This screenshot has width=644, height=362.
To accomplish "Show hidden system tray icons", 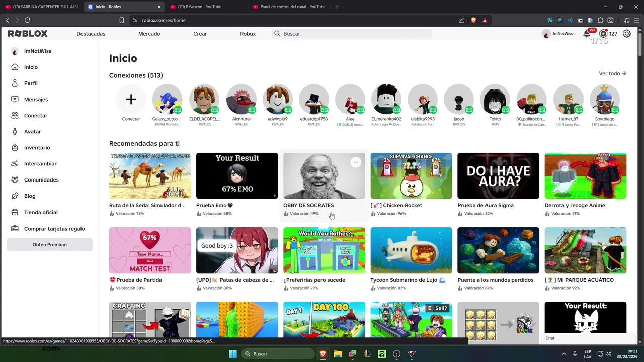I will click(x=563, y=354).
